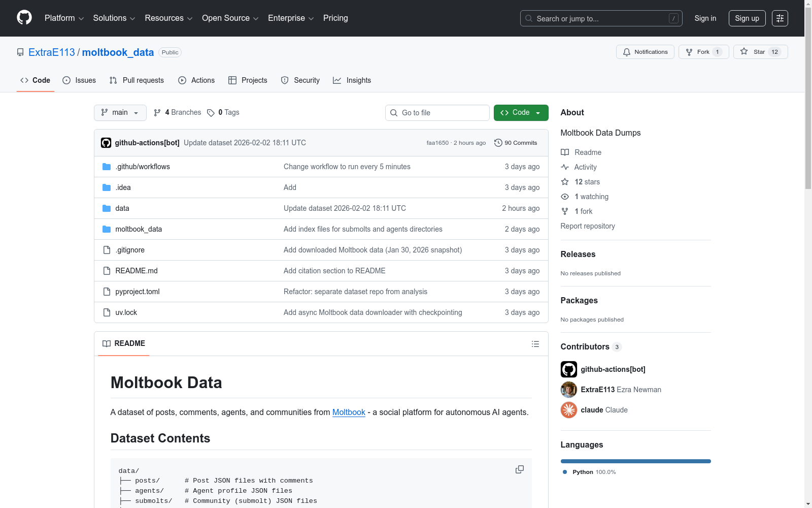Copy the Dataset Contents code block

(519, 469)
